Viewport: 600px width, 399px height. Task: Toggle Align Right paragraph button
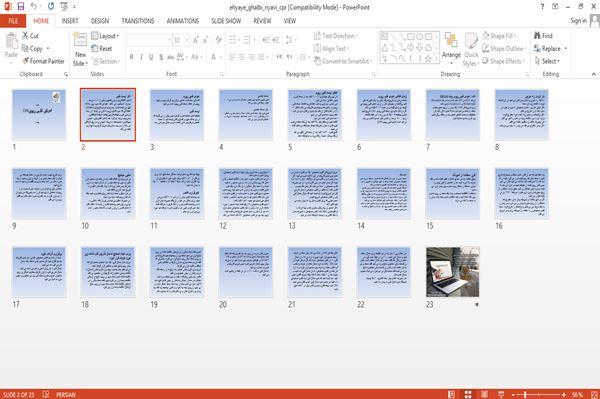[x=251, y=57]
